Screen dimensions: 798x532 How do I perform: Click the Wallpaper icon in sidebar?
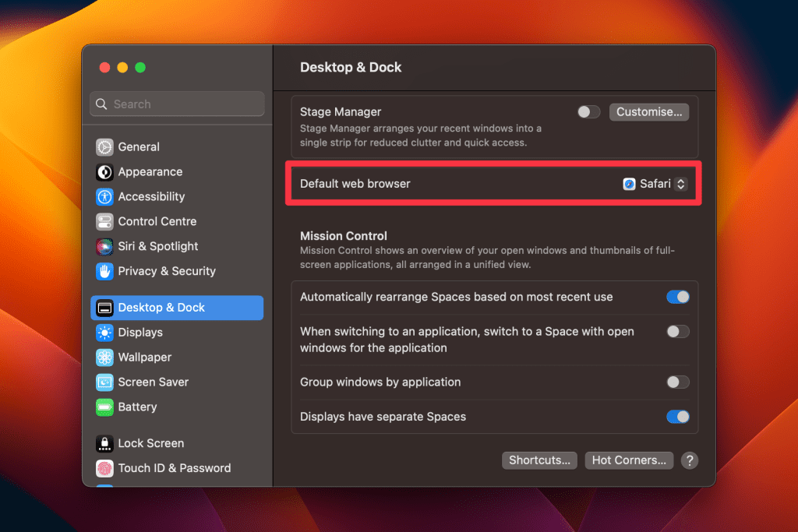pos(104,358)
